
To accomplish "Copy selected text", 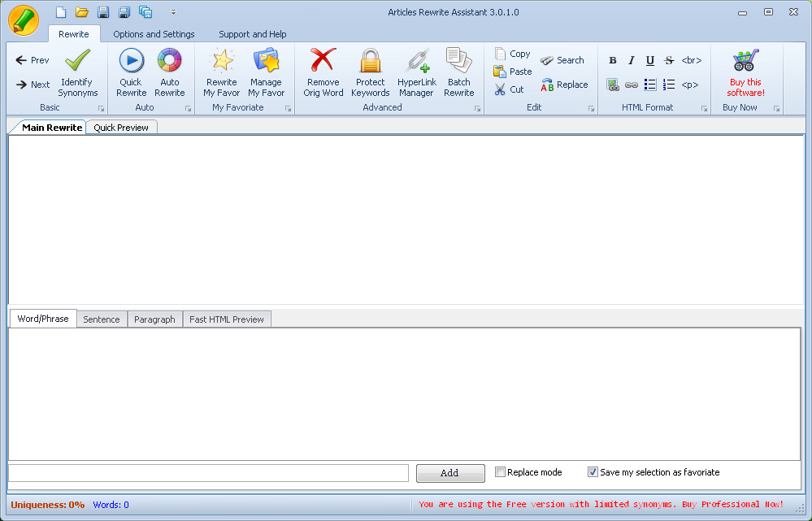I will (512, 54).
